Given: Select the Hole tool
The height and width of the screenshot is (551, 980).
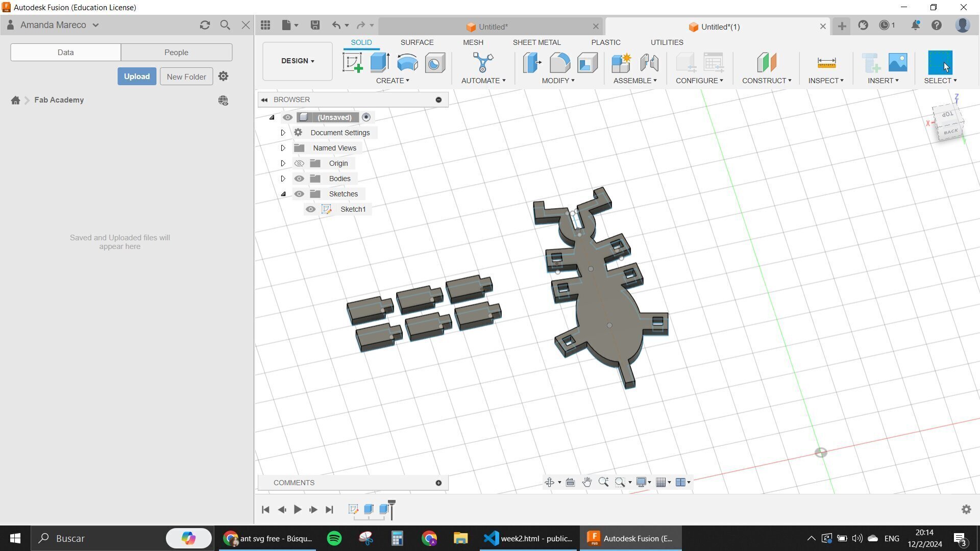Looking at the screenshot, I should pos(435,63).
